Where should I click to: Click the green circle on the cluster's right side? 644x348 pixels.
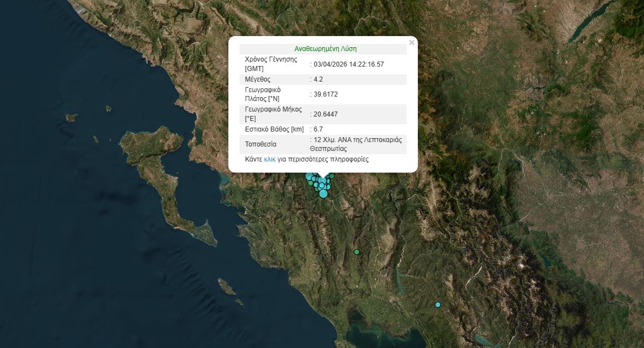(331, 176)
